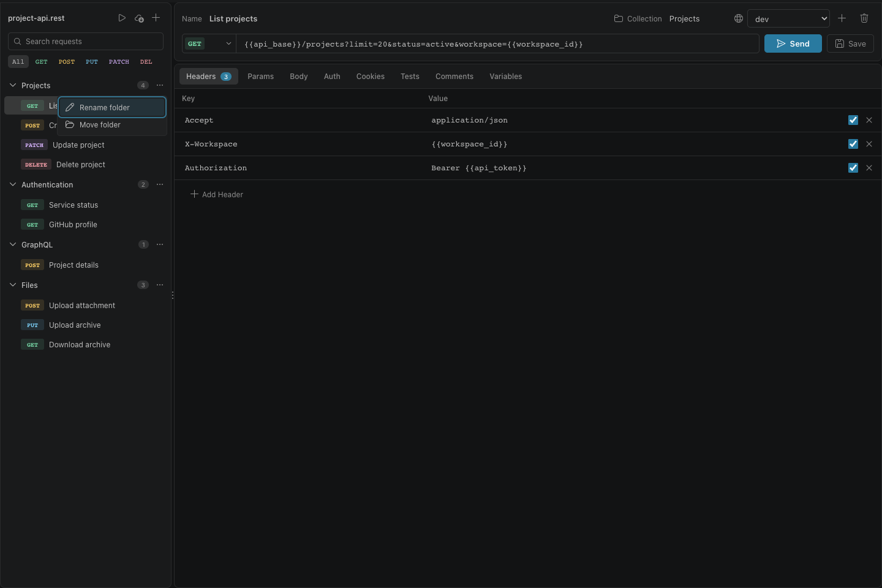Switch to the Body tab
The image size is (882, 588).
pos(299,77)
